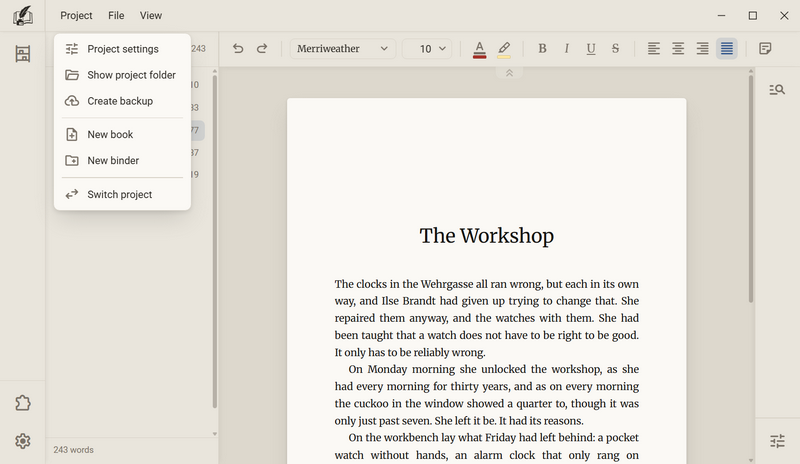Toggle underline formatting
The width and height of the screenshot is (800, 464).
[x=591, y=48]
